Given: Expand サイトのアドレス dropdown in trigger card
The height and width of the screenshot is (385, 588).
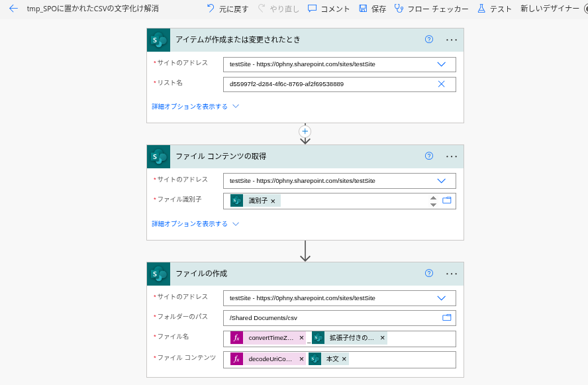Looking at the screenshot, I should click(442, 64).
